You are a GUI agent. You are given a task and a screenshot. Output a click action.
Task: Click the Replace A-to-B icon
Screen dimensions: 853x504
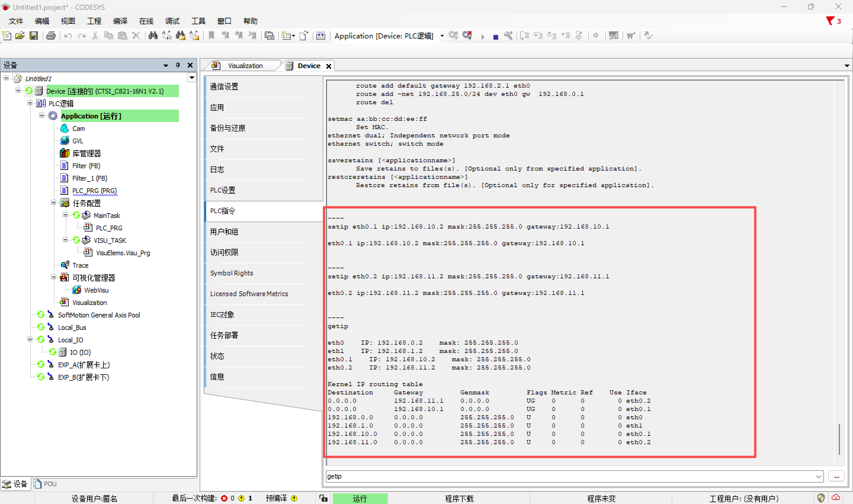pos(167,35)
